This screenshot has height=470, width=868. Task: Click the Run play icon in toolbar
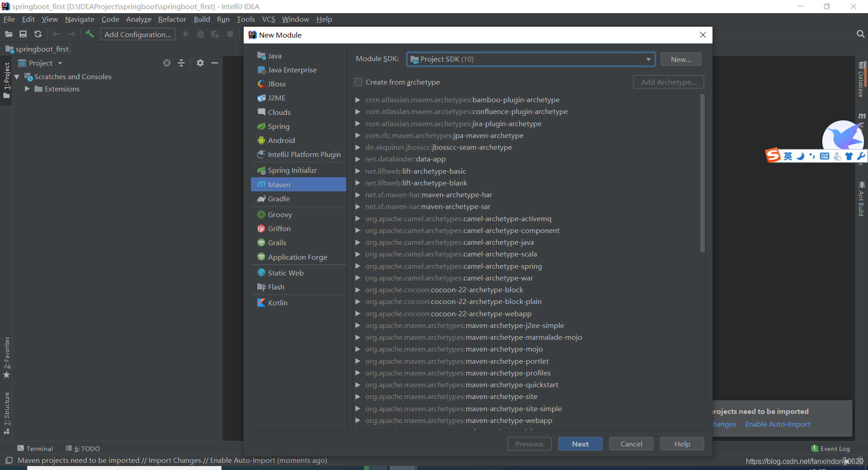186,34
